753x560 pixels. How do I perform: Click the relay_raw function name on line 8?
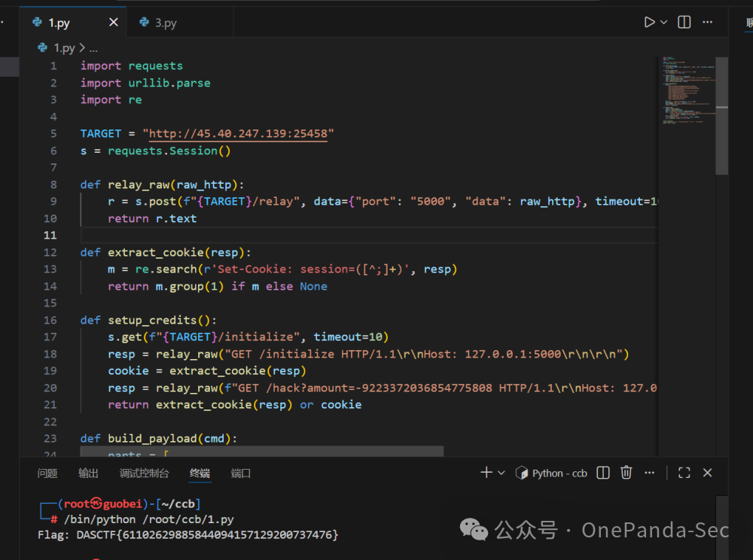(x=139, y=184)
